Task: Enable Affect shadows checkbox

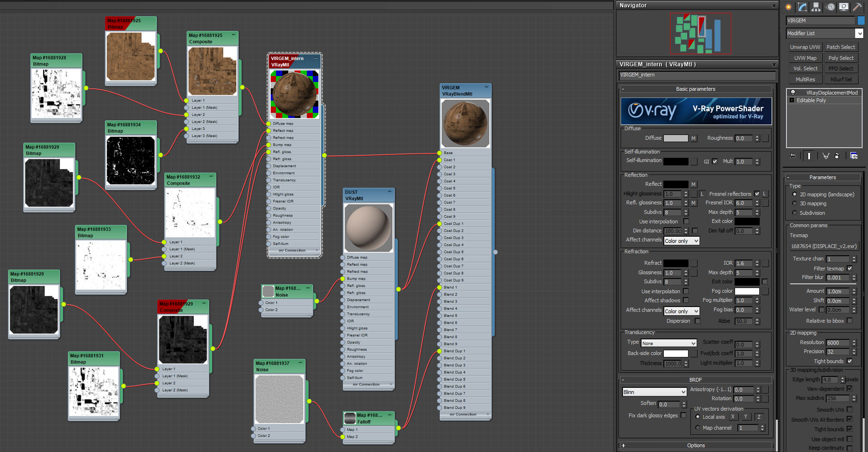Action: pyautogui.click(x=686, y=300)
